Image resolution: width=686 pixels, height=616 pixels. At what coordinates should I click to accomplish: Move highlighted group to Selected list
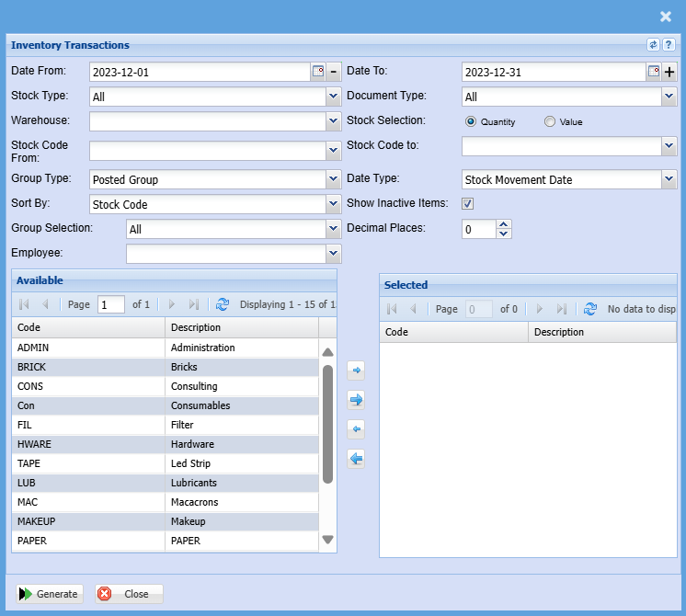pos(356,371)
